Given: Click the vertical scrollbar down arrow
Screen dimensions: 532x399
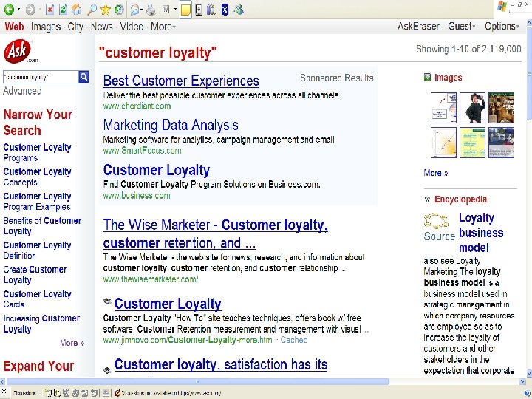Looking at the screenshot, I should pyautogui.click(x=529, y=374).
